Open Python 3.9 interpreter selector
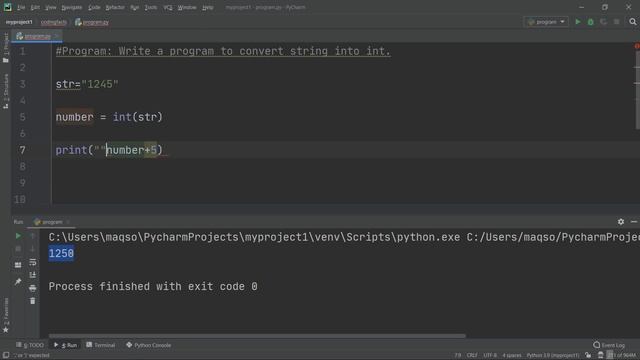 (553, 356)
